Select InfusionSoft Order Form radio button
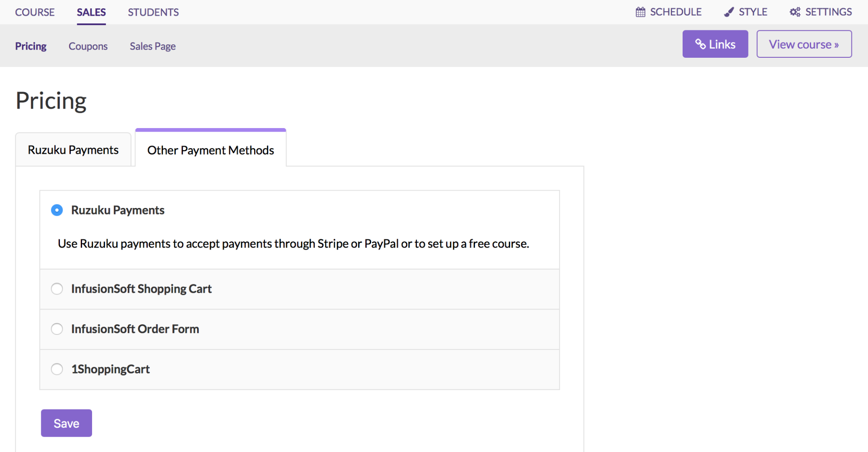Viewport: 868px width, 452px height. click(57, 329)
